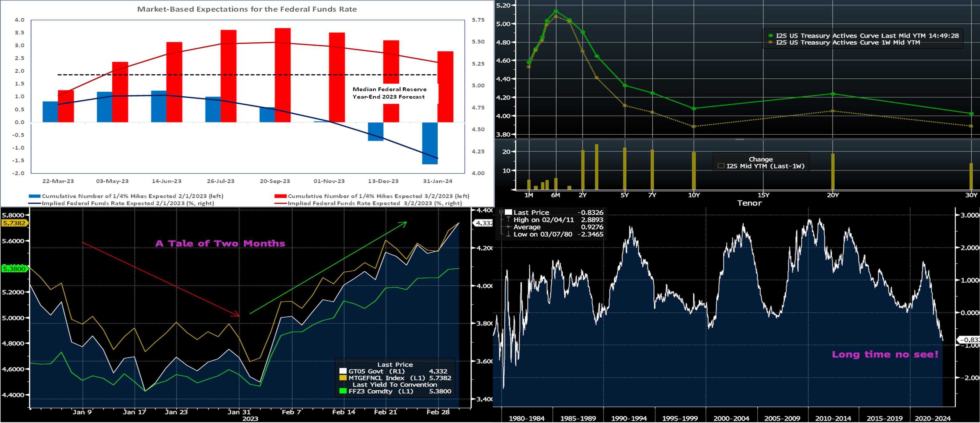Click the 2010-2014 period axis label
The image size is (980, 423).
tap(833, 418)
